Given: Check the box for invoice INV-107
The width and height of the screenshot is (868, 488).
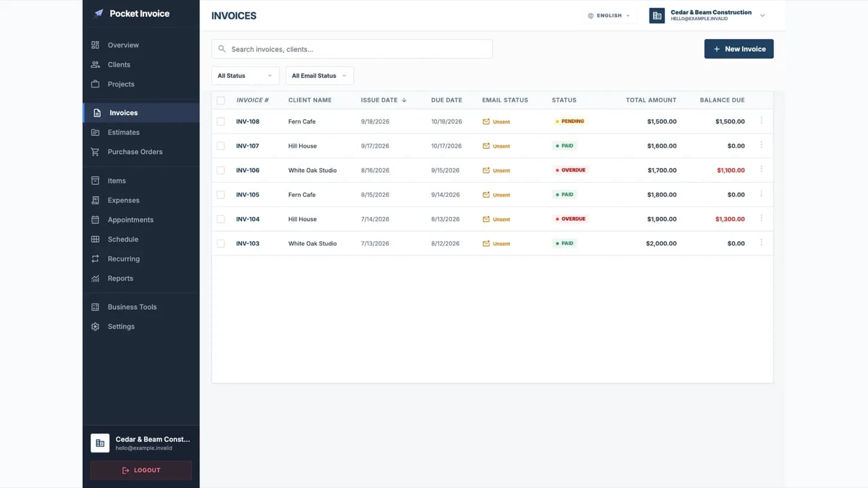Looking at the screenshot, I should pyautogui.click(x=221, y=146).
